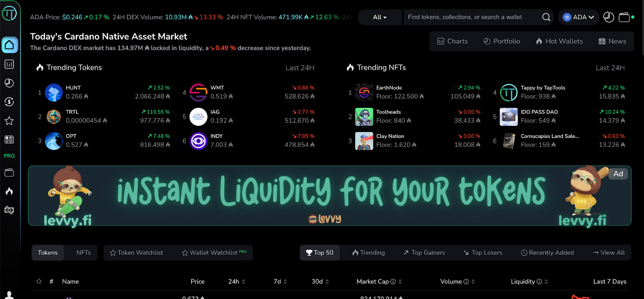Click the PRO label in sidebar

click(9, 156)
